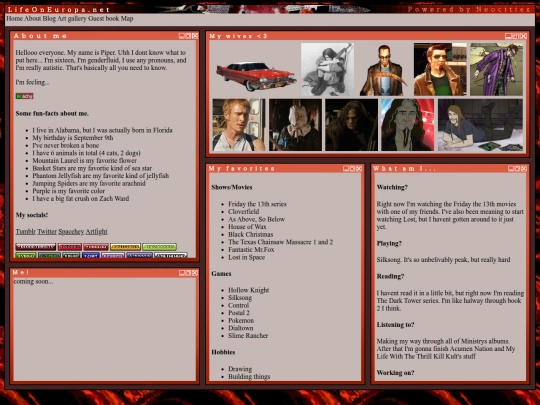
Task: Click the "My wives <3" panel title
Action: coord(238,36)
